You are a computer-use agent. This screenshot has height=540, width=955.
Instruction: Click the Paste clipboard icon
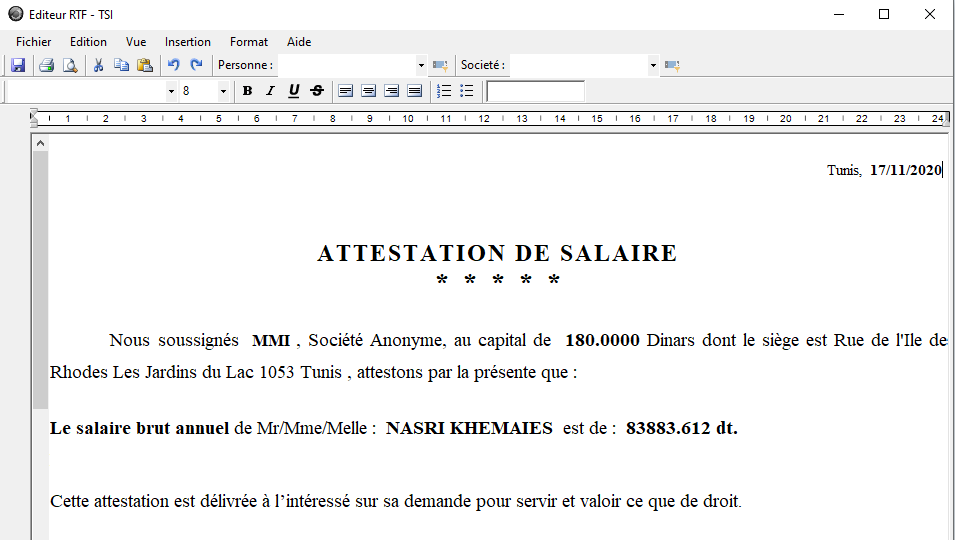pos(145,65)
